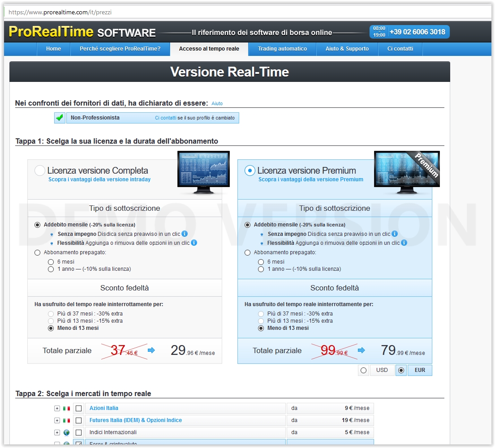Viewport: 495px width, 448px height.
Task: Click the 79.99 €/mese Premium price
Action: point(403,350)
